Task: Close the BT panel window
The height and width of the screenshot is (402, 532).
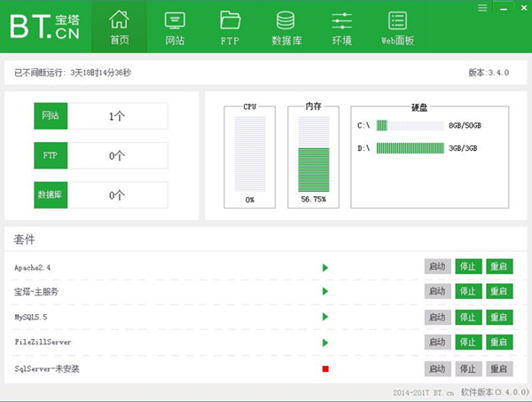Action: tap(523, 8)
